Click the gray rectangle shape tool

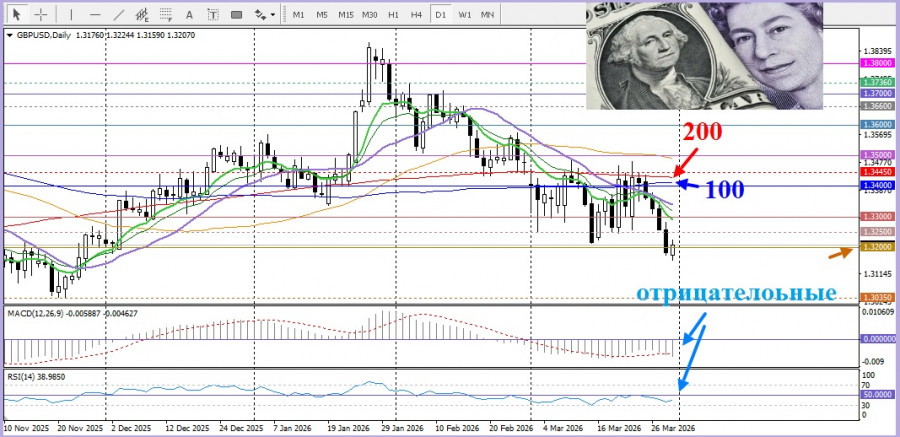236,15
